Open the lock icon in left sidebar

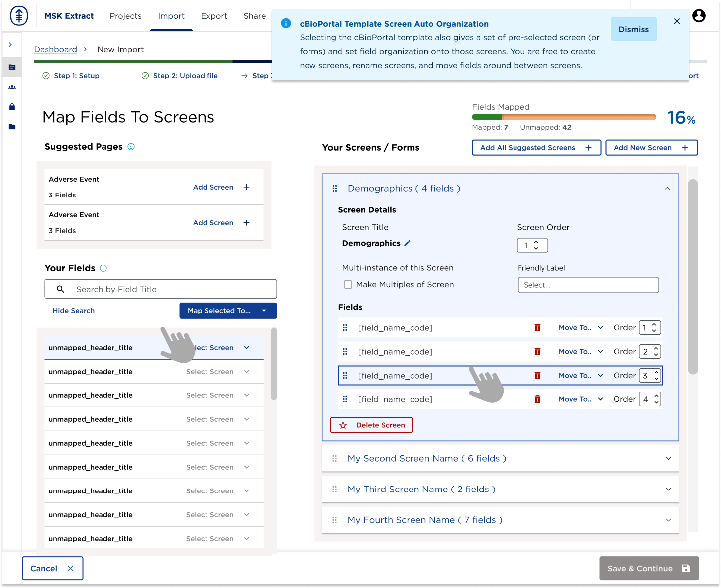click(x=12, y=107)
